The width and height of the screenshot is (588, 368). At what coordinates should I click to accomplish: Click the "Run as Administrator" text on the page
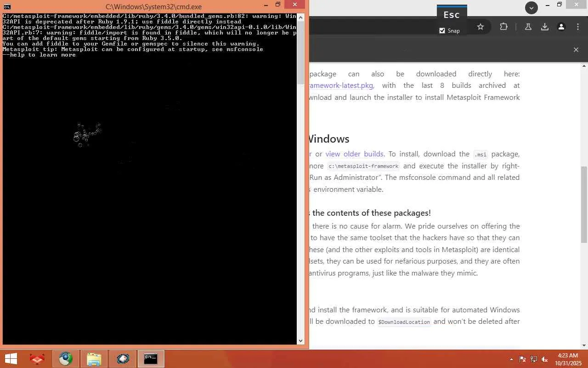tap(345, 178)
